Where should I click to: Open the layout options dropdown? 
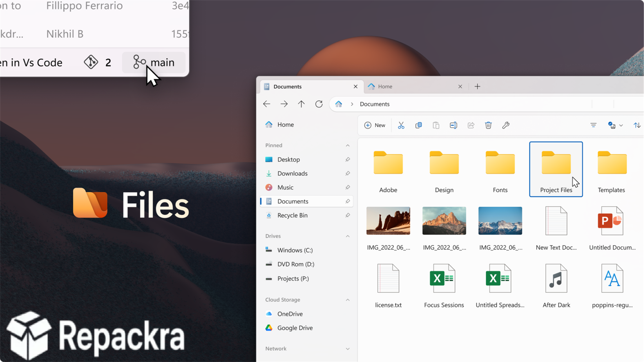[615, 125]
